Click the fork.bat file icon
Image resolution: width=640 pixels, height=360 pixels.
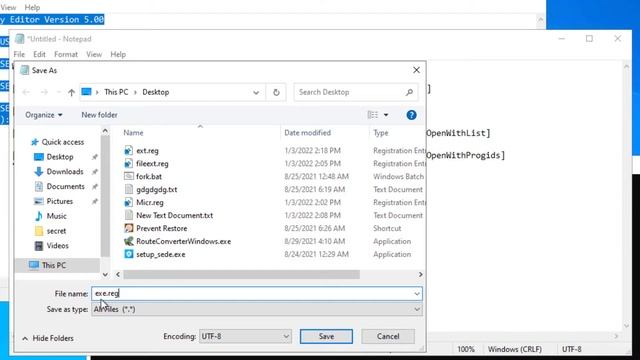tap(129, 176)
